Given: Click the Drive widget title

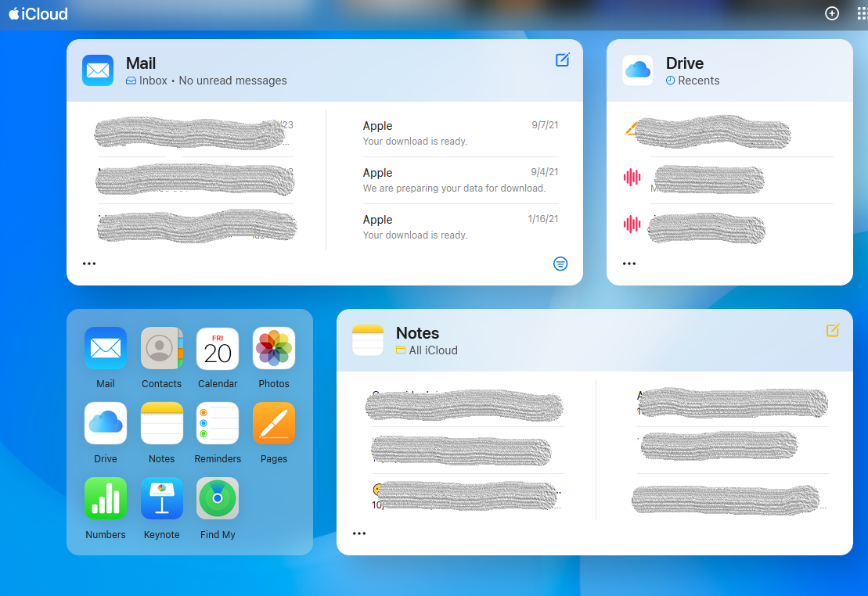Looking at the screenshot, I should click(685, 63).
